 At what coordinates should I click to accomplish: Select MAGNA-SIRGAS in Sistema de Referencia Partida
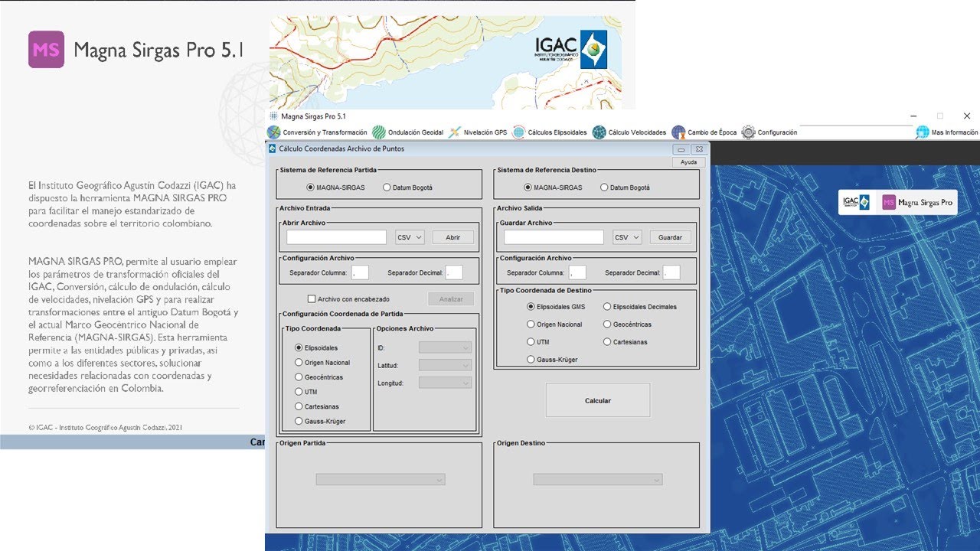point(310,187)
